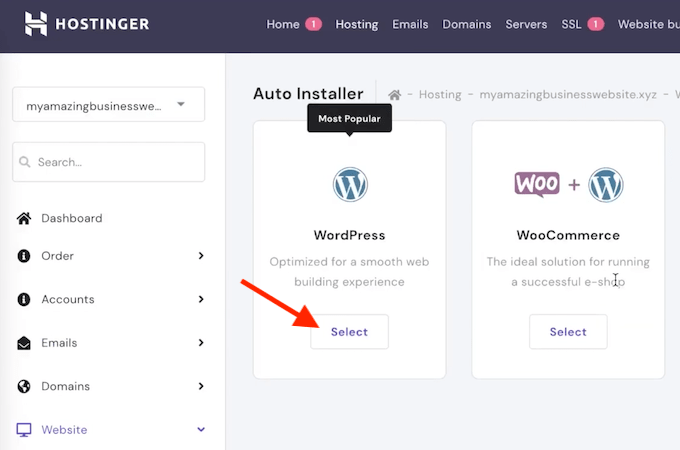Open Servers in the top navigation

click(x=526, y=24)
